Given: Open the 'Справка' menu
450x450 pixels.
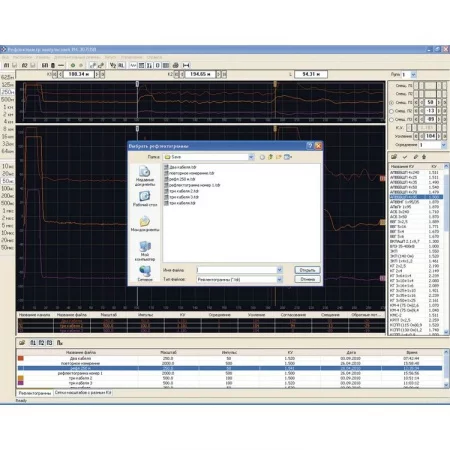Looking at the screenshot, I should (154, 57).
